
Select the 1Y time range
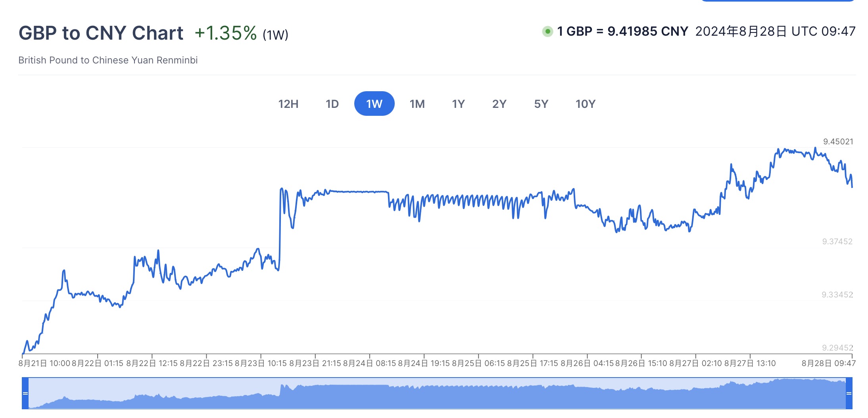coord(458,104)
